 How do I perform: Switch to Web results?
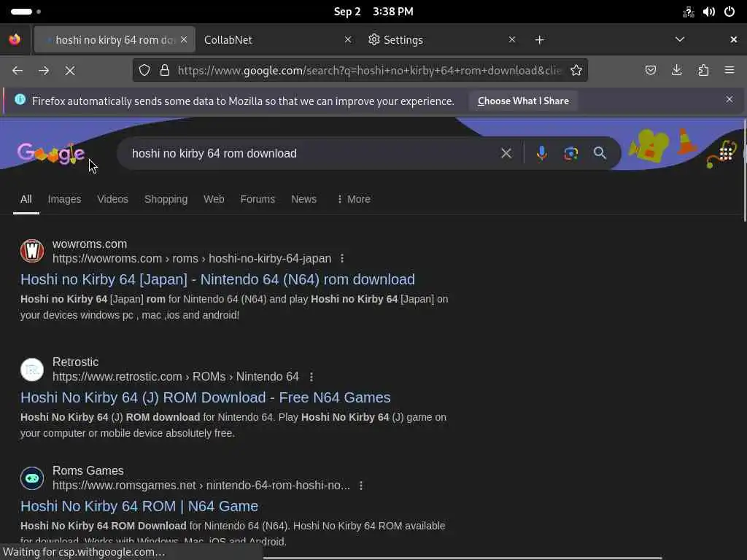(214, 199)
